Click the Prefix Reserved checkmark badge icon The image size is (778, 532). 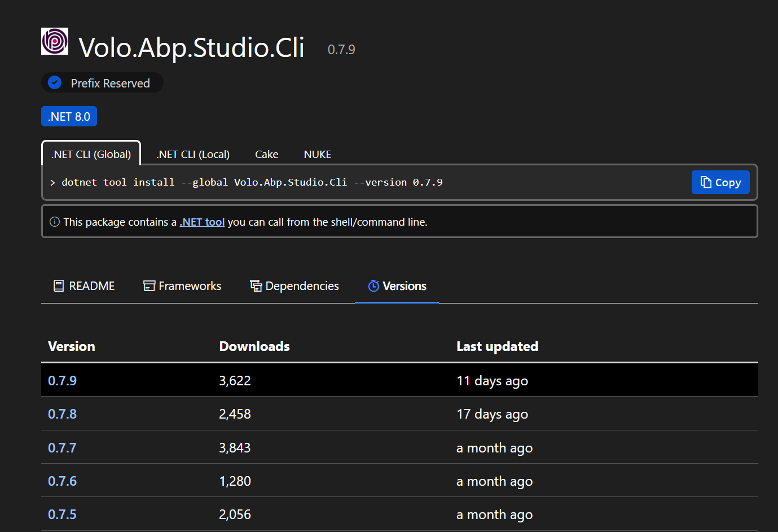55,83
